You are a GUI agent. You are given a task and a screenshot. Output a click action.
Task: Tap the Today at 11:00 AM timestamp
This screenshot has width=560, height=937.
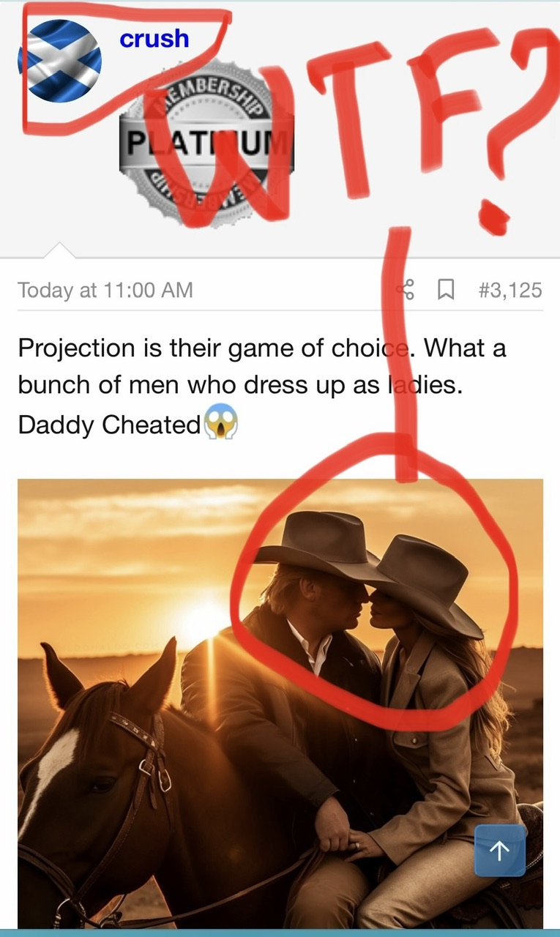point(105,291)
